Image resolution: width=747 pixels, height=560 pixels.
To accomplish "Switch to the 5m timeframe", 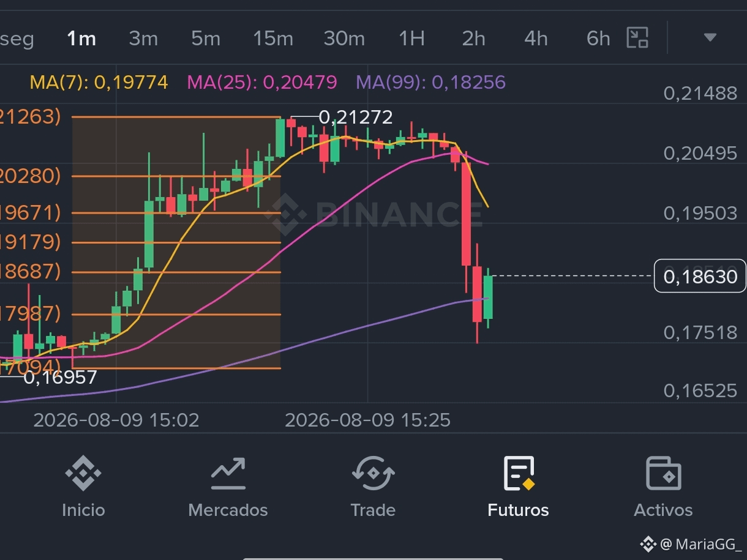I will point(206,39).
